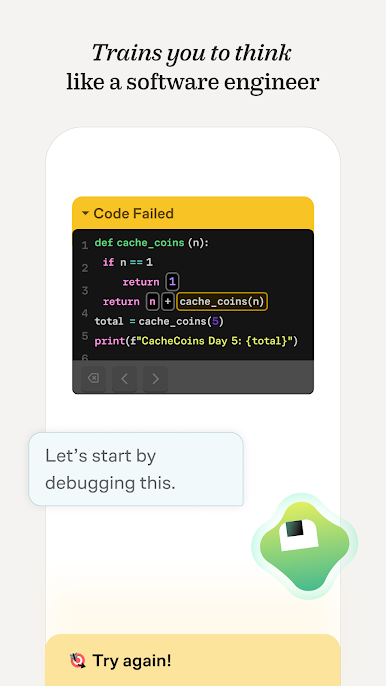
Task: Collapse the Code Failed panel arrow
Action: 85,214
